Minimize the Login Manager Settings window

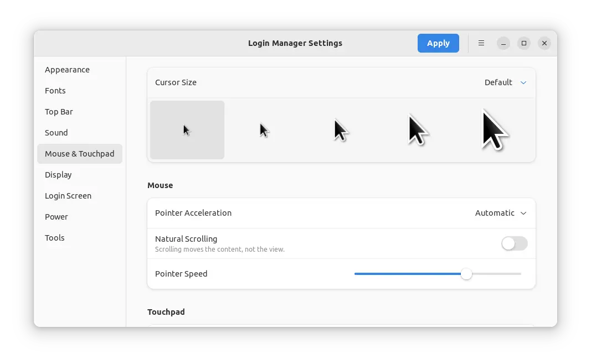pyautogui.click(x=503, y=43)
